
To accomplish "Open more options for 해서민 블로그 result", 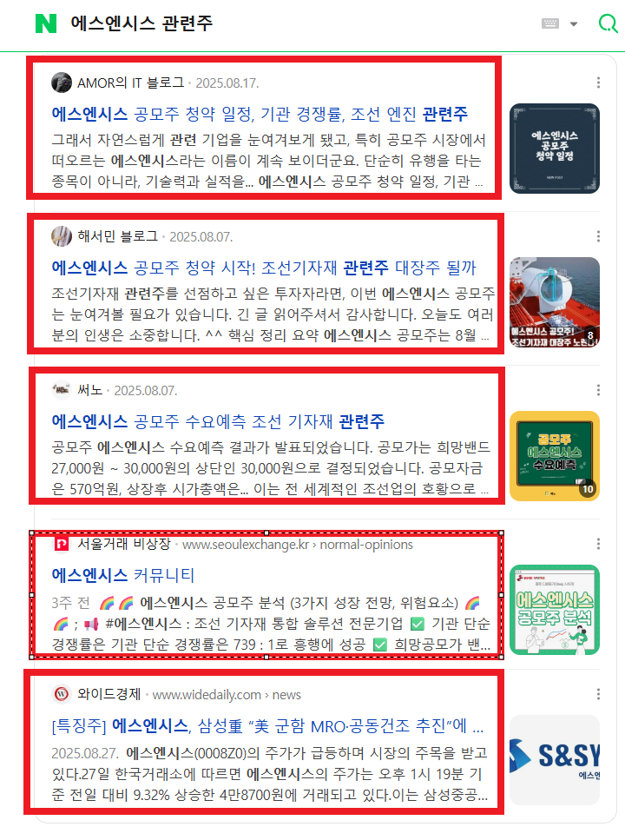I will click(598, 236).
